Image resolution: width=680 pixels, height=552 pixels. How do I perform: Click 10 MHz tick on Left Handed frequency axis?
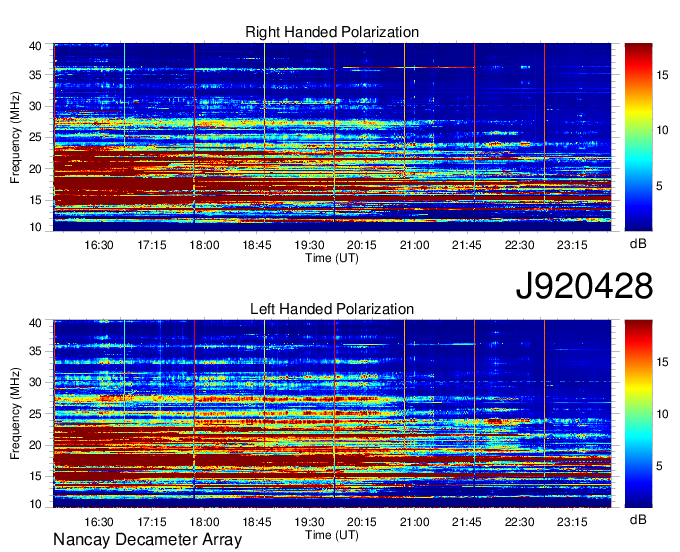coord(35,504)
